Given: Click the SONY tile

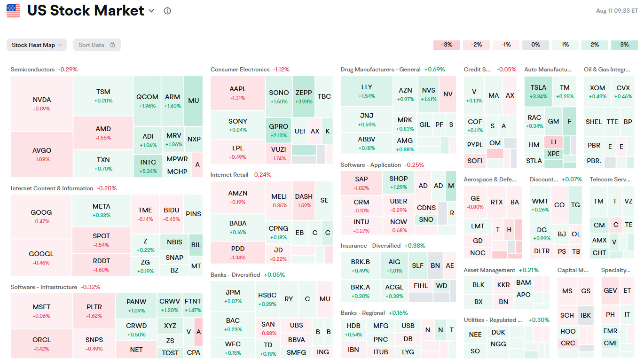Looking at the screenshot, I should [238, 125].
